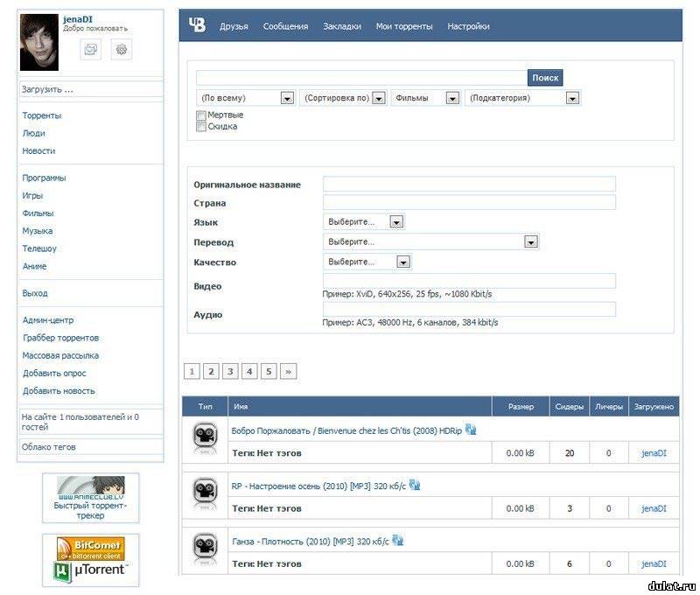This screenshot has height=595, width=700.
Task: Enable the Скидка checkbox
Action: tap(201, 127)
